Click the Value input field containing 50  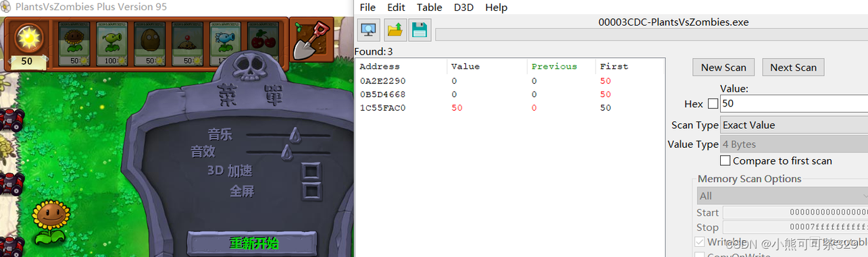point(794,104)
